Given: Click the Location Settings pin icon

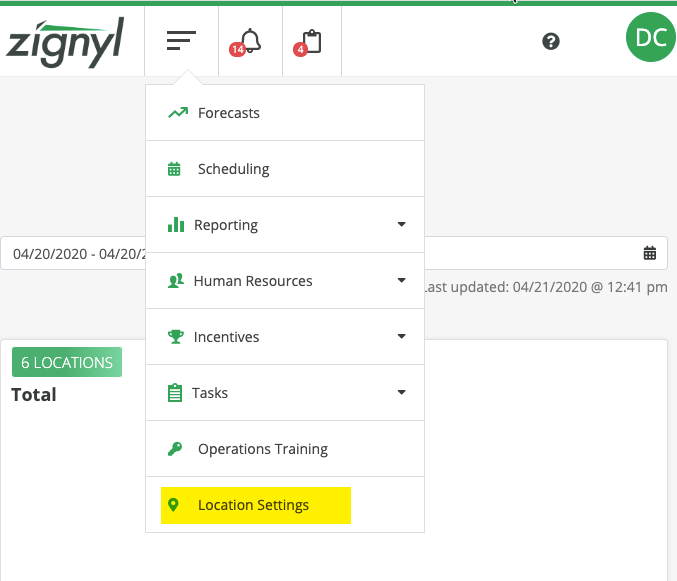Looking at the screenshot, I should (x=174, y=505).
